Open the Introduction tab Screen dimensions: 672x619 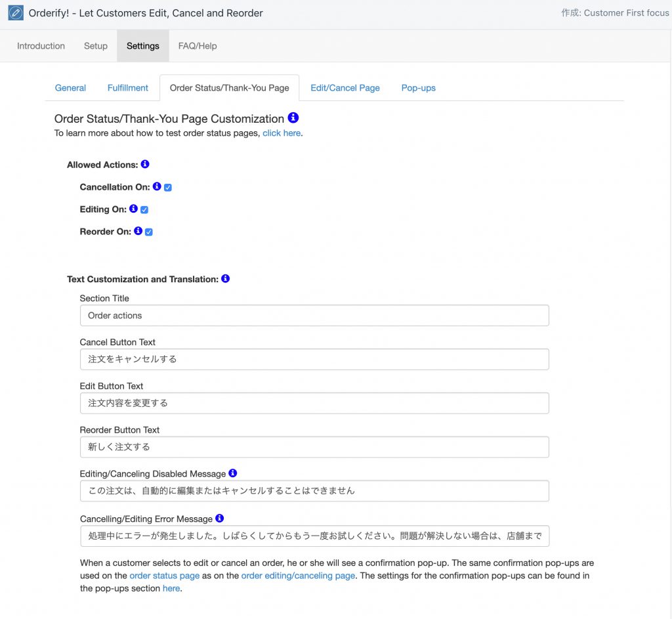[41, 46]
